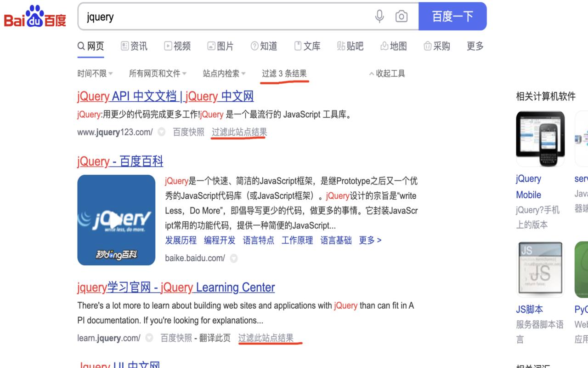Click the 相关计算机软件 heading

(546, 97)
